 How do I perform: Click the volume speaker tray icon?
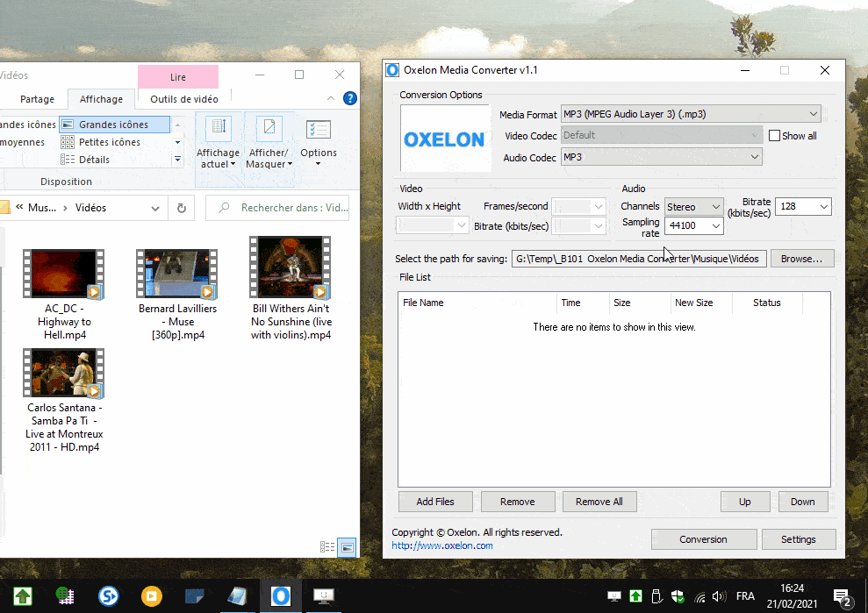pyautogui.click(x=719, y=596)
